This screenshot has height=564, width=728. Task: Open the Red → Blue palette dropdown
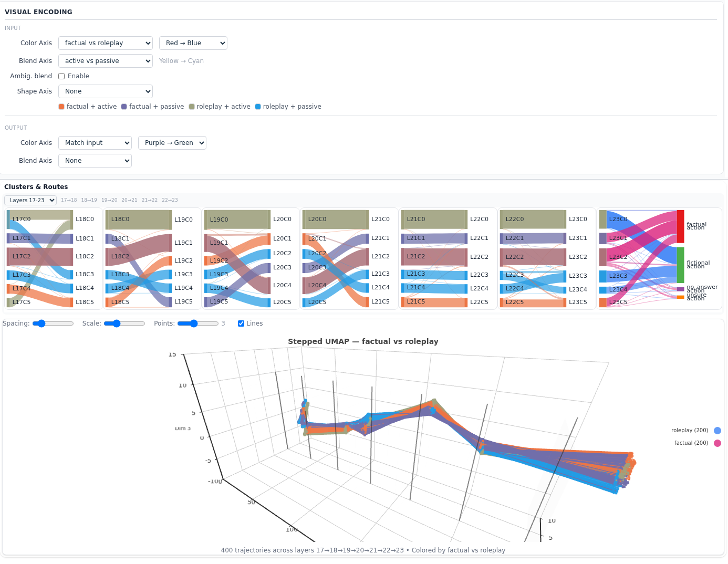(x=193, y=43)
